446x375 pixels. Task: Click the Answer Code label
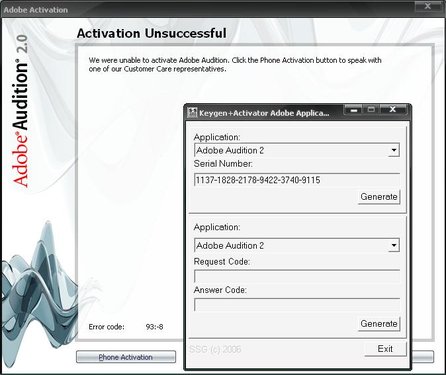point(220,290)
